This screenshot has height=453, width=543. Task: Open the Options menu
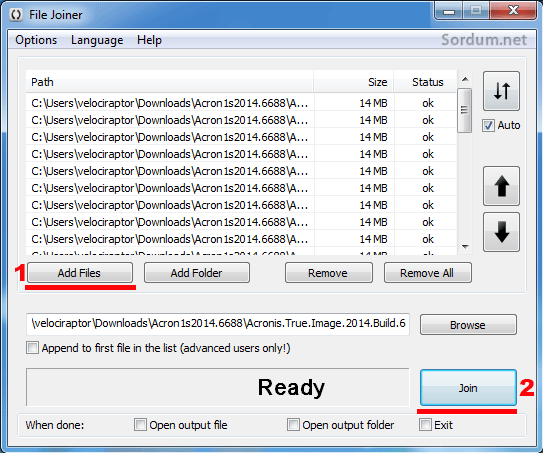coord(36,40)
